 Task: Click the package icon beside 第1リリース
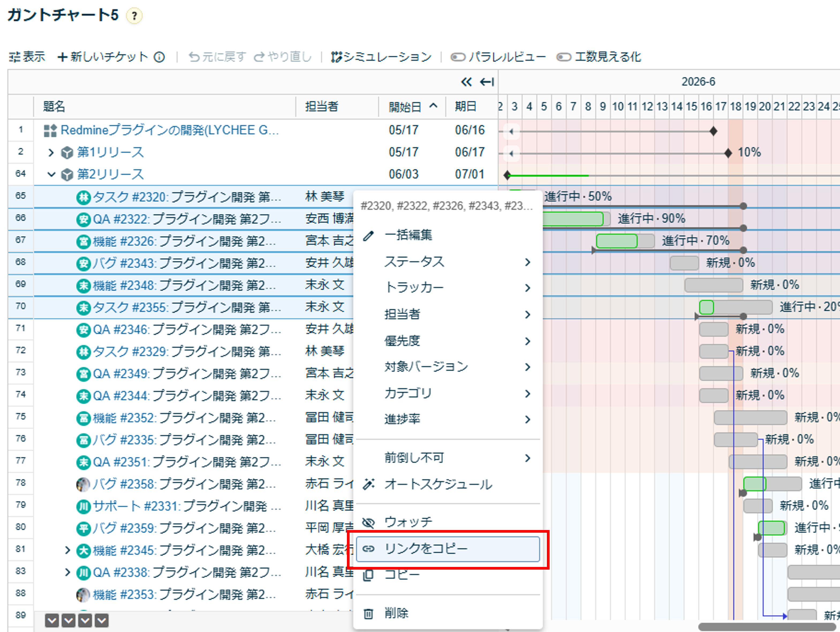[67, 153]
